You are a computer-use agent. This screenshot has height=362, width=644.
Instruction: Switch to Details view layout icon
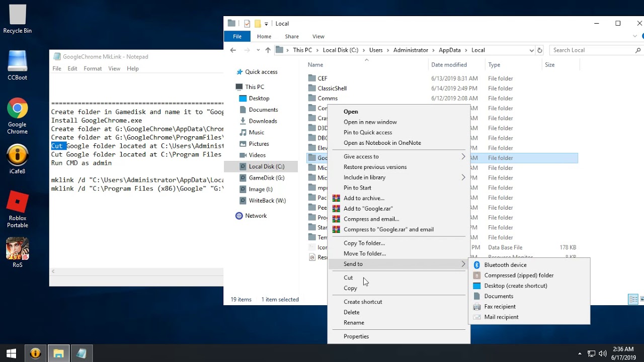click(x=633, y=299)
